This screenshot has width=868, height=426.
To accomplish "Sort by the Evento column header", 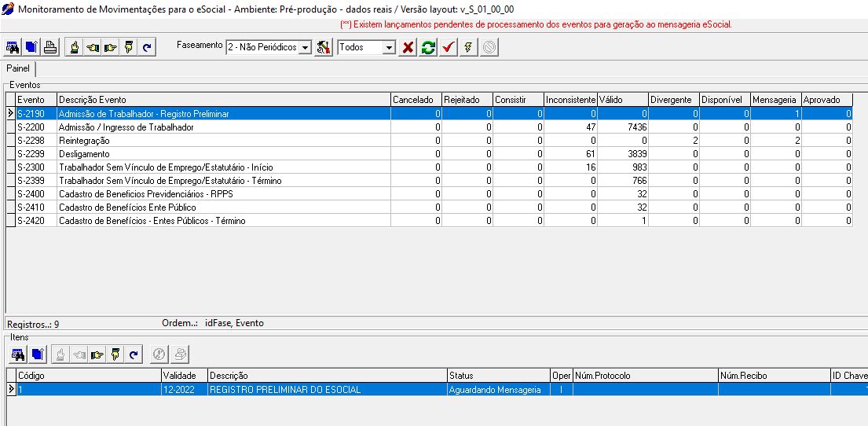I will pyautogui.click(x=36, y=100).
